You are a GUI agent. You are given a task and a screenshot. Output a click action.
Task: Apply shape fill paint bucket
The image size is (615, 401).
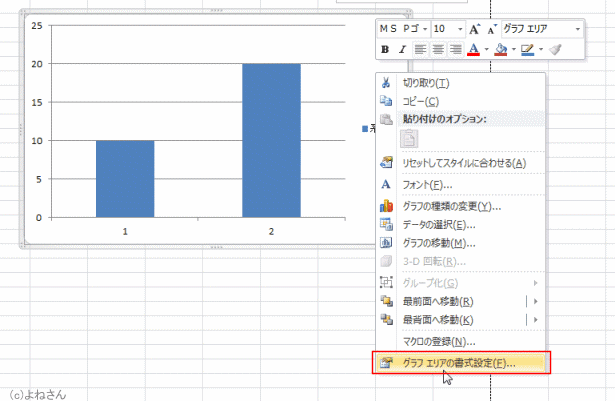point(501,49)
